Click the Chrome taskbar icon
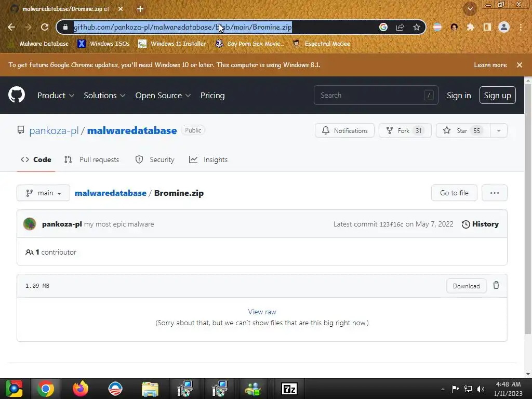This screenshot has width=532, height=399. (46, 389)
